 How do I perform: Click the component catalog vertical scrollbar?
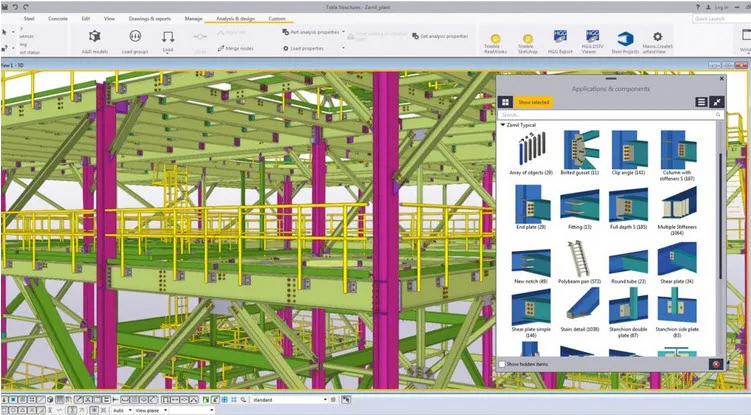(720, 216)
